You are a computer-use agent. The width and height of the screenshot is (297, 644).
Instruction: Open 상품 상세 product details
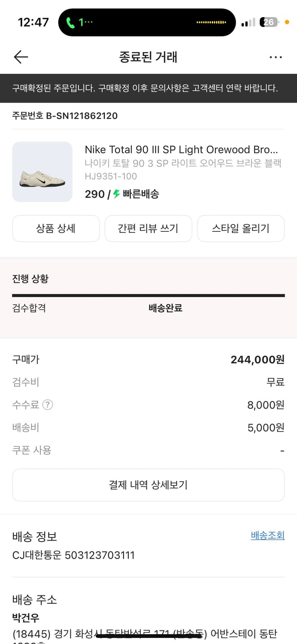[x=56, y=228]
